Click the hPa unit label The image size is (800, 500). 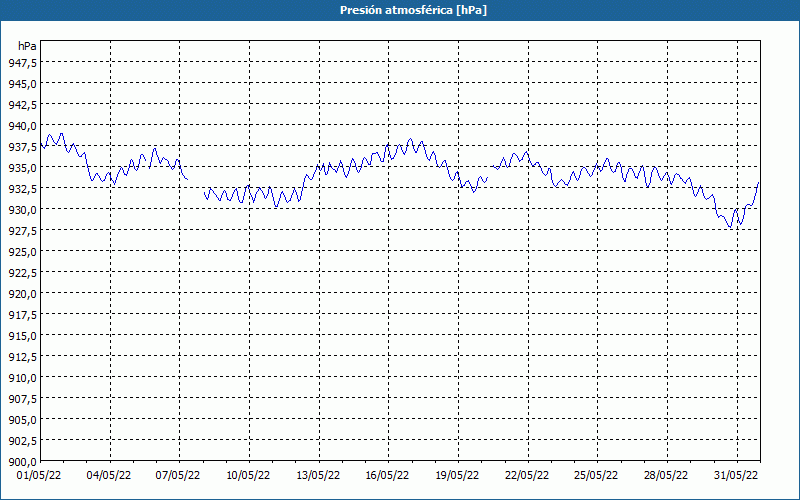(27, 46)
